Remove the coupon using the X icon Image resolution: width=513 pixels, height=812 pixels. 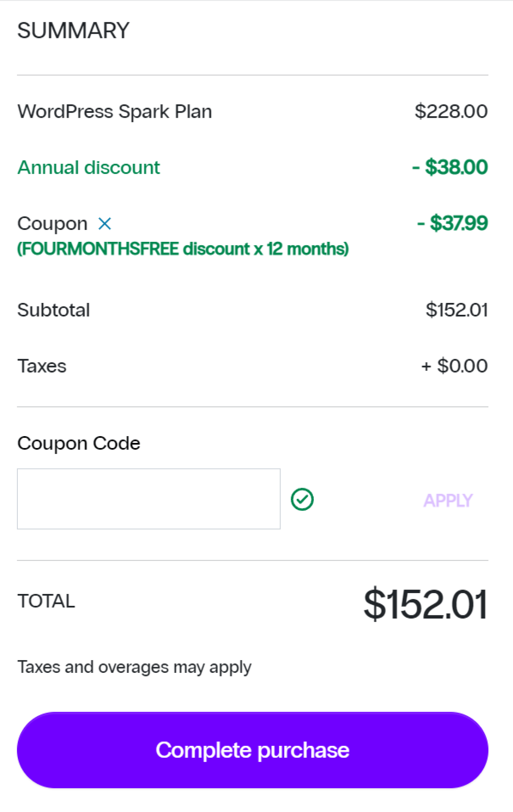pos(105,224)
